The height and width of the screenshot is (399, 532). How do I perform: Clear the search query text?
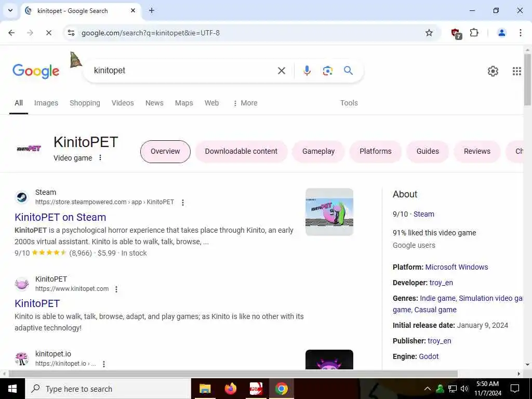pos(281,71)
